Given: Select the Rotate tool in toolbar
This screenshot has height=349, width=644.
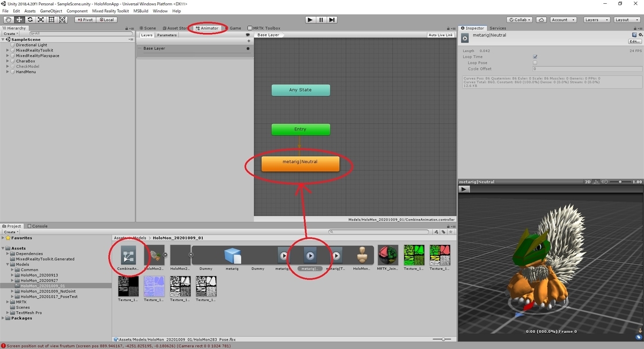Looking at the screenshot, I should [30, 20].
